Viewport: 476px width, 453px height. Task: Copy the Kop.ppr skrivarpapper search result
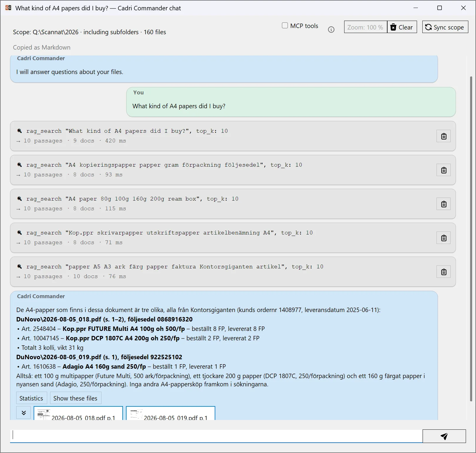[x=443, y=238]
